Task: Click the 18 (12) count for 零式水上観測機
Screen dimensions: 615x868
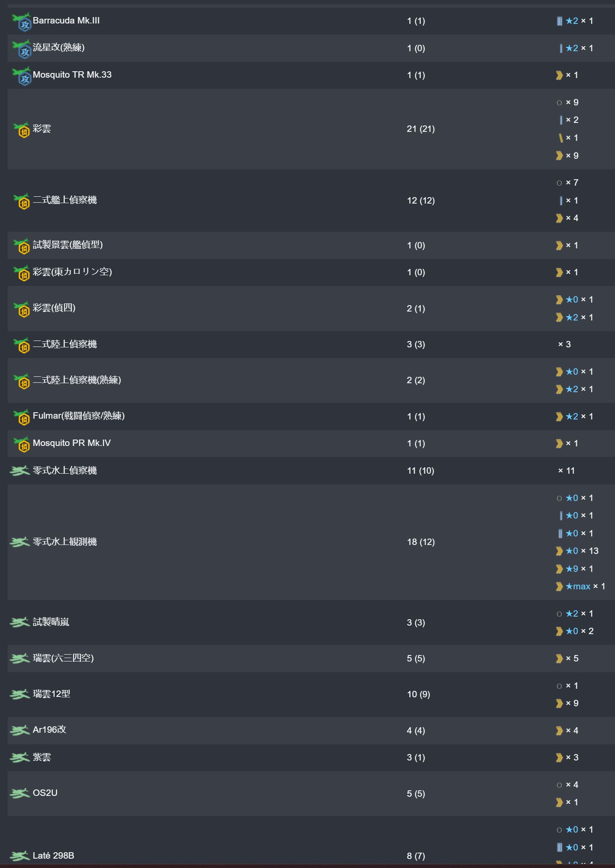Action: click(420, 542)
